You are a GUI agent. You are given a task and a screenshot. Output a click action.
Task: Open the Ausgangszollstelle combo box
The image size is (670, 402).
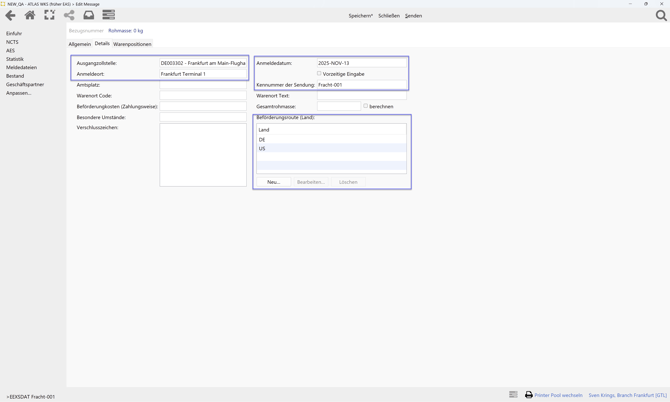(x=203, y=63)
